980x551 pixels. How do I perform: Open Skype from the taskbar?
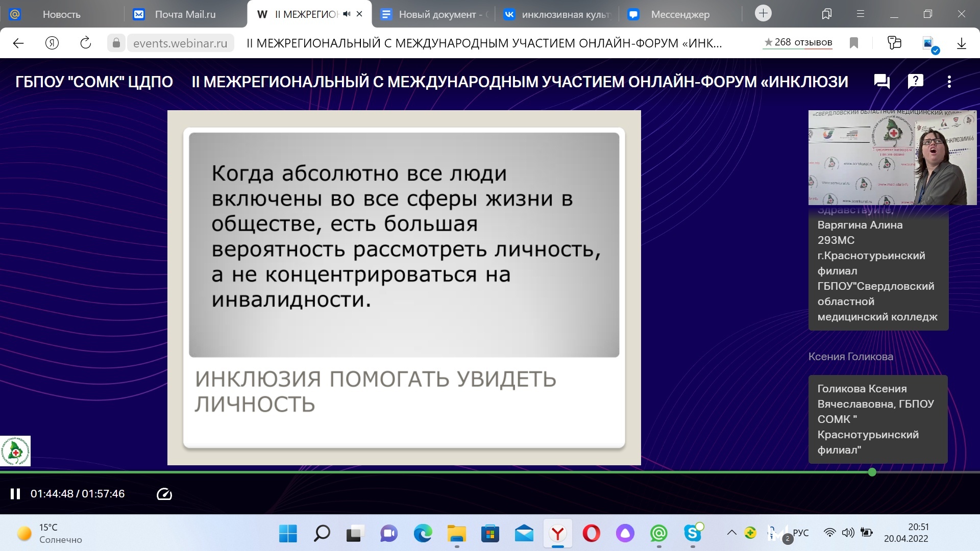[693, 534]
